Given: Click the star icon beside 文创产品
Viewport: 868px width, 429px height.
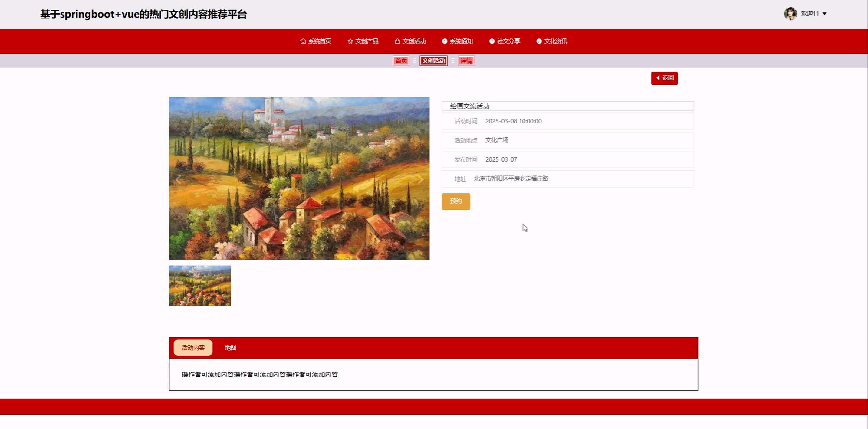Looking at the screenshot, I should click(x=350, y=41).
